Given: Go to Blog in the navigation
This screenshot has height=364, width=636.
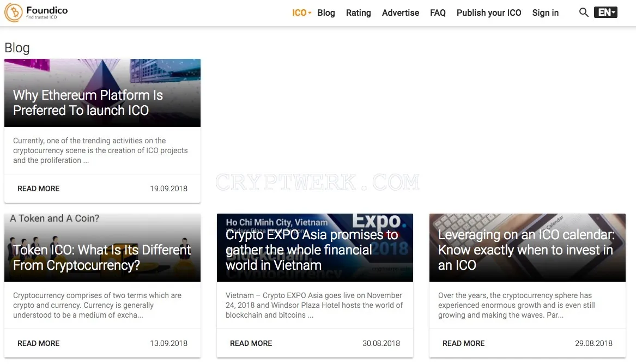Looking at the screenshot, I should [x=326, y=13].
